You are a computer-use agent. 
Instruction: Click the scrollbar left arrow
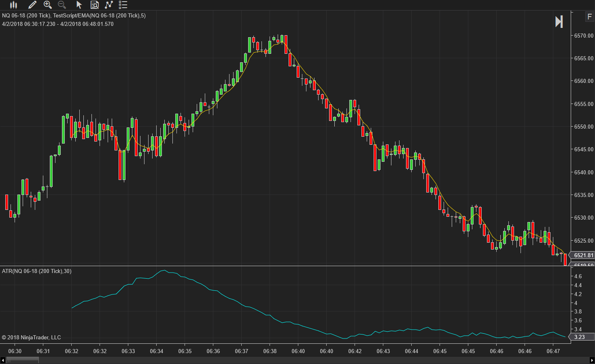tap(3, 360)
